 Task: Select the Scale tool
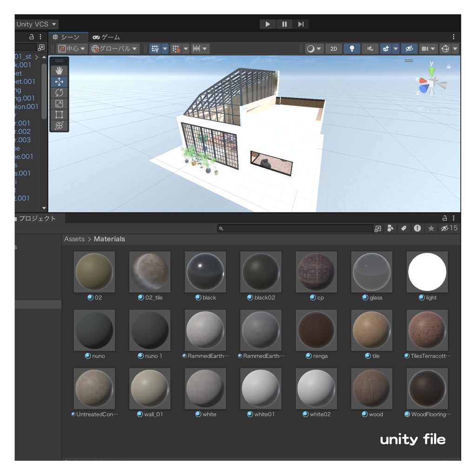[59, 104]
